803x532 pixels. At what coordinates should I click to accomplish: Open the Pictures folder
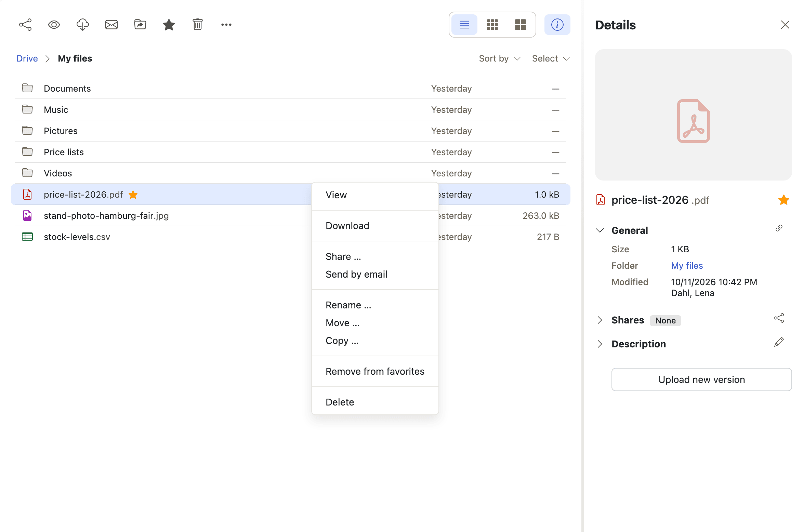click(291, 131)
